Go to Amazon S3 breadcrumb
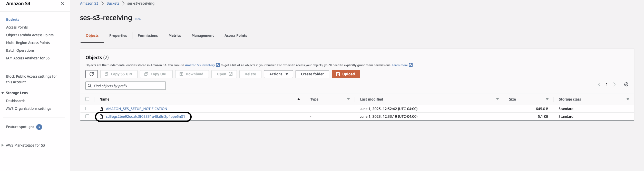The image size is (644, 171). tap(89, 3)
